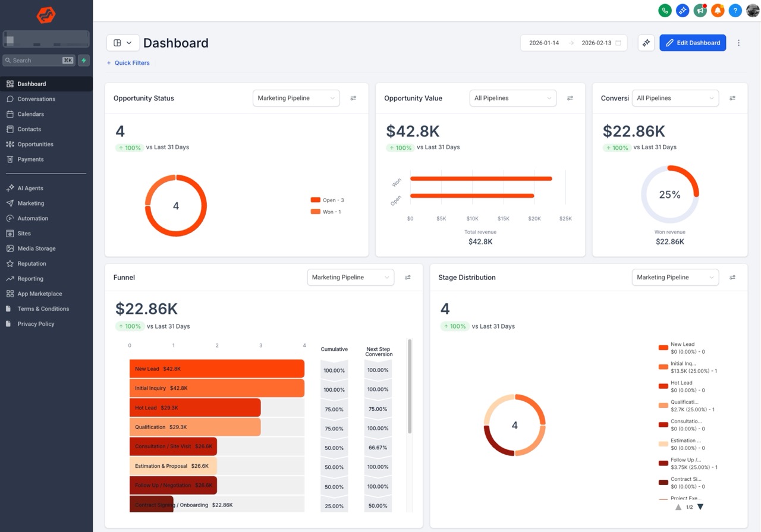The height and width of the screenshot is (532, 761).
Task: Open Conversations from the sidebar
Action: pos(37,99)
